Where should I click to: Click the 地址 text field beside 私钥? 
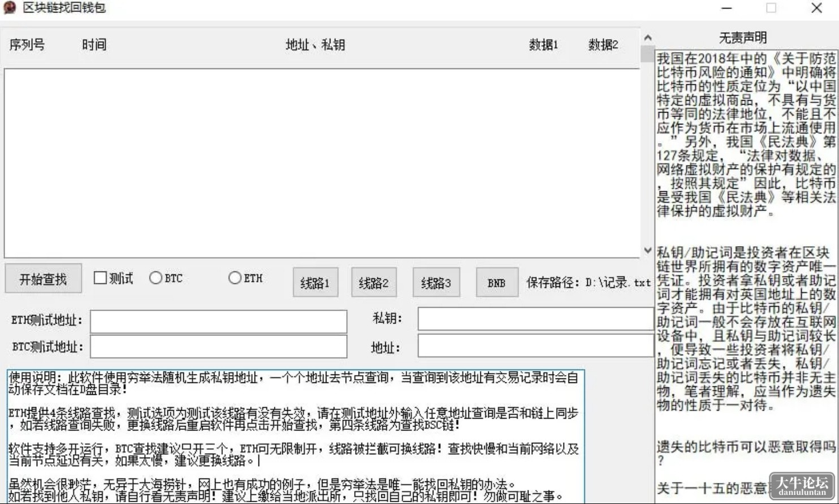tap(535, 346)
